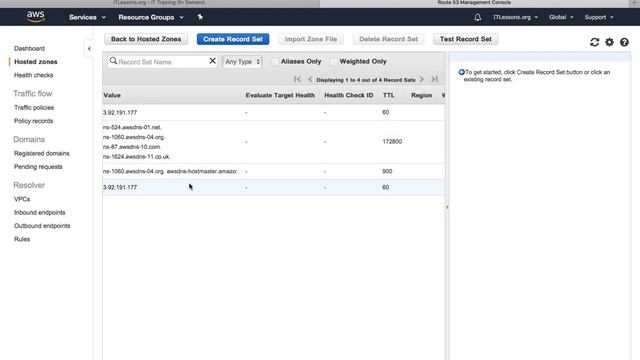Focus the Record Set Name search field
The height and width of the screenshot is (360, 640).
pos(162,62)
